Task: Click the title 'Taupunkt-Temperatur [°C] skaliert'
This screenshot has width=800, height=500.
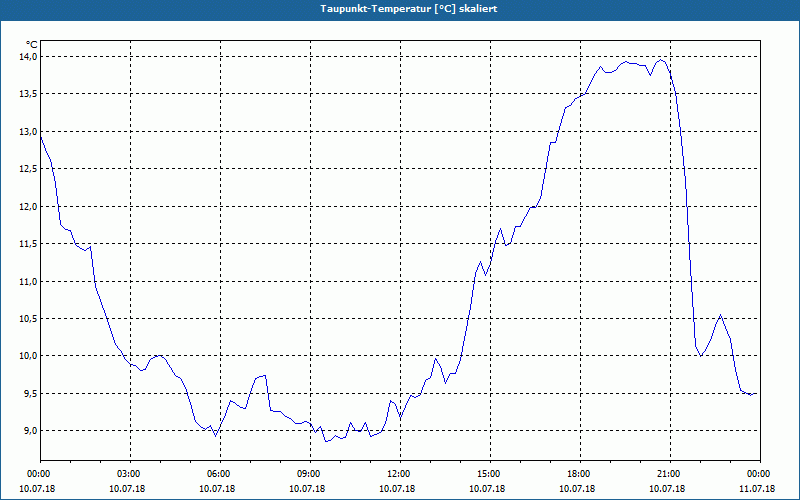Action: (409, 9)
